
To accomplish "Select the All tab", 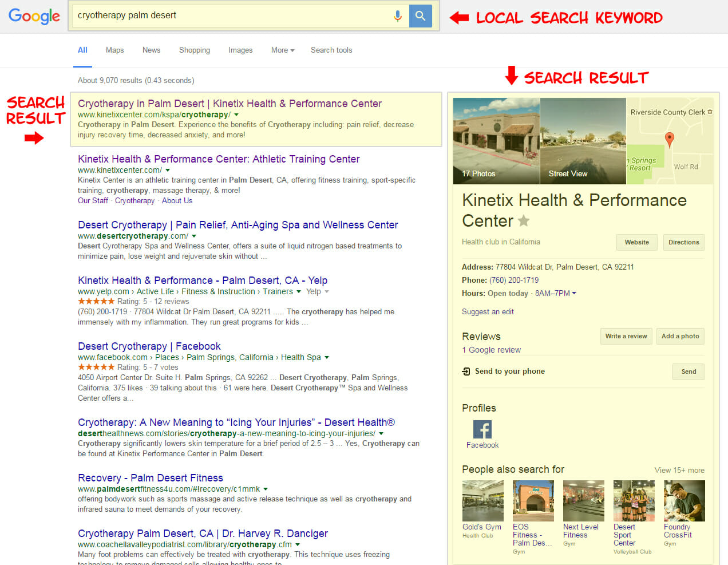I will coord(82,50).
